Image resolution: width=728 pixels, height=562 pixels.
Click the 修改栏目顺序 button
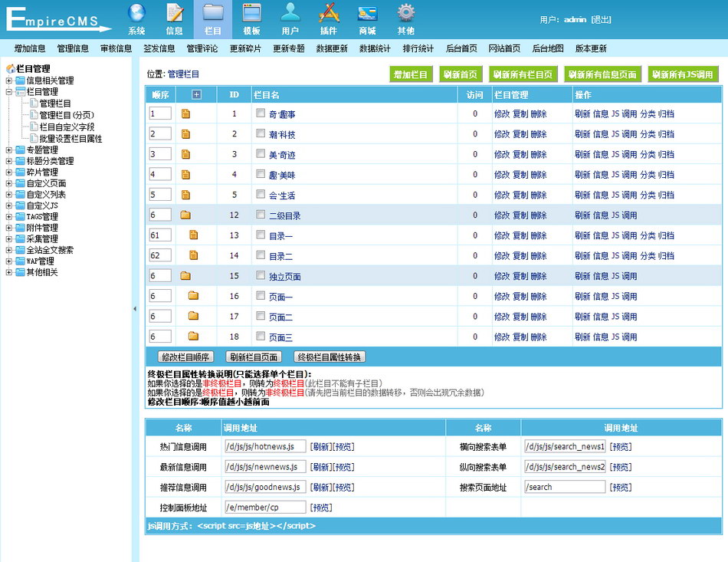coord(185,357)
